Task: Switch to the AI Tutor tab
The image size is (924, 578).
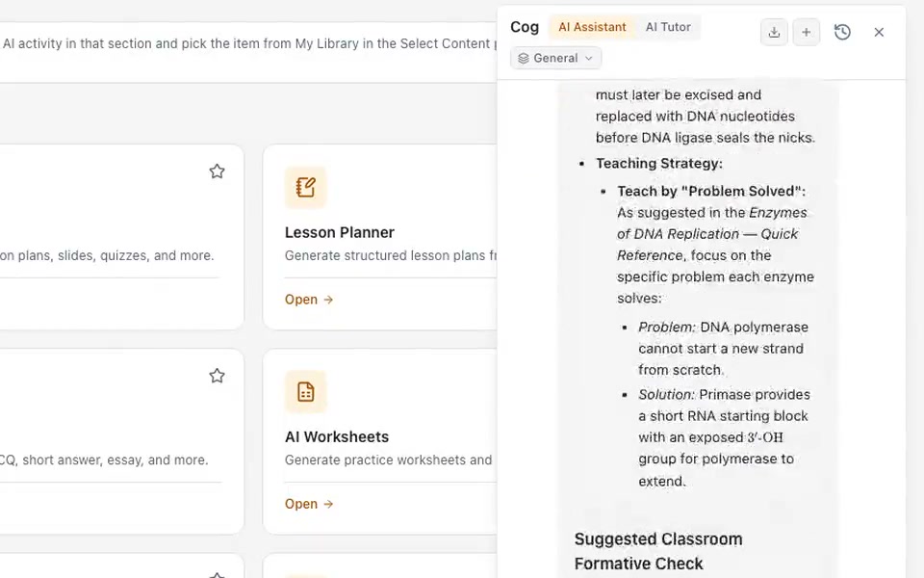Action: tap(668, 27)
